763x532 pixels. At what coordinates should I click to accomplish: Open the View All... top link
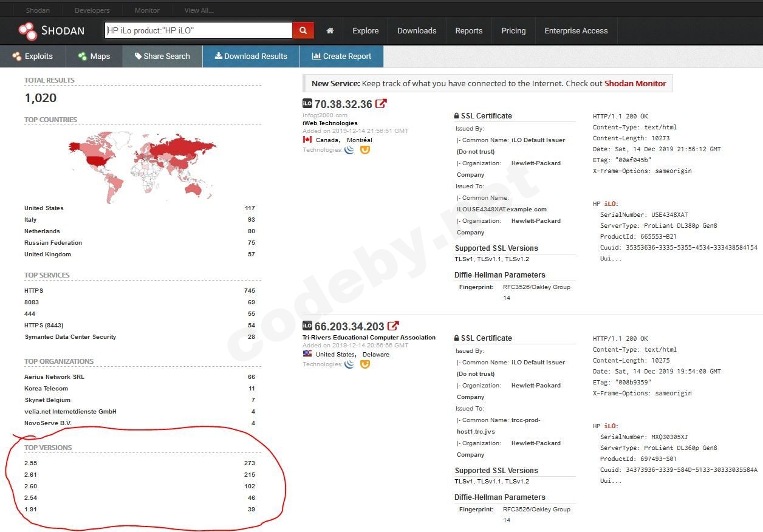pyautogui.click(x=199, y=10)
